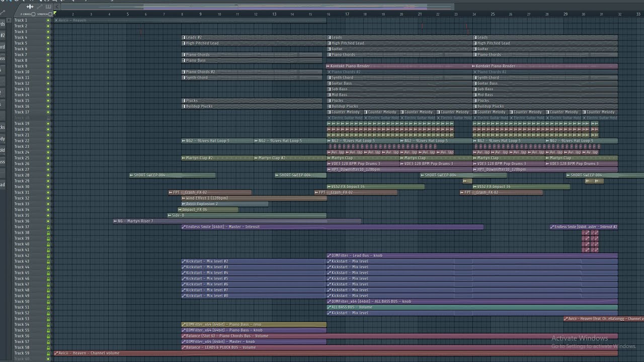Enable the STRETCH checkbox

pyautogui.click(x=50, y=14)
